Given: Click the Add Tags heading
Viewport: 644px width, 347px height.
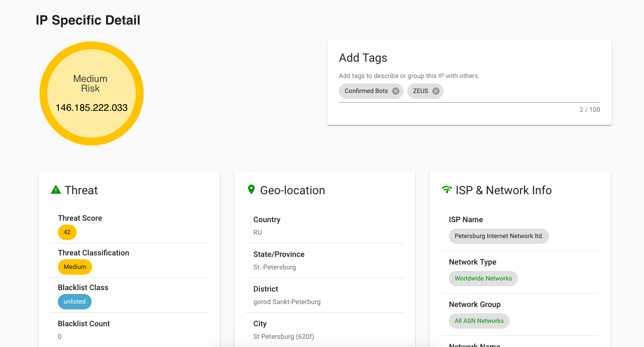Looking at the screenshot, I should click(363, 58).
